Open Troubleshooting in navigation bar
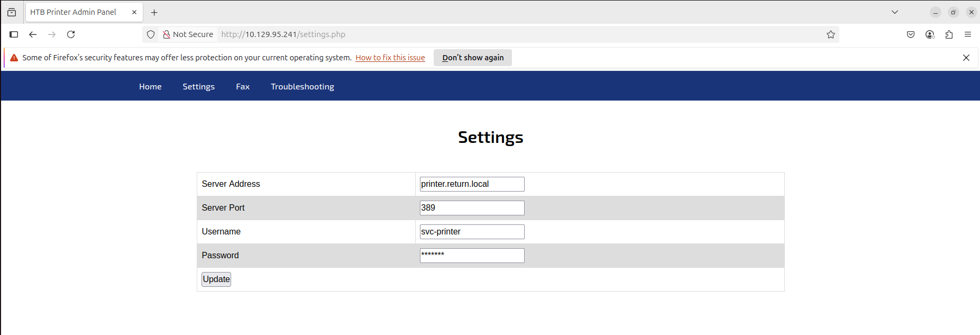 pyautogui.click(x=303, y=87)
